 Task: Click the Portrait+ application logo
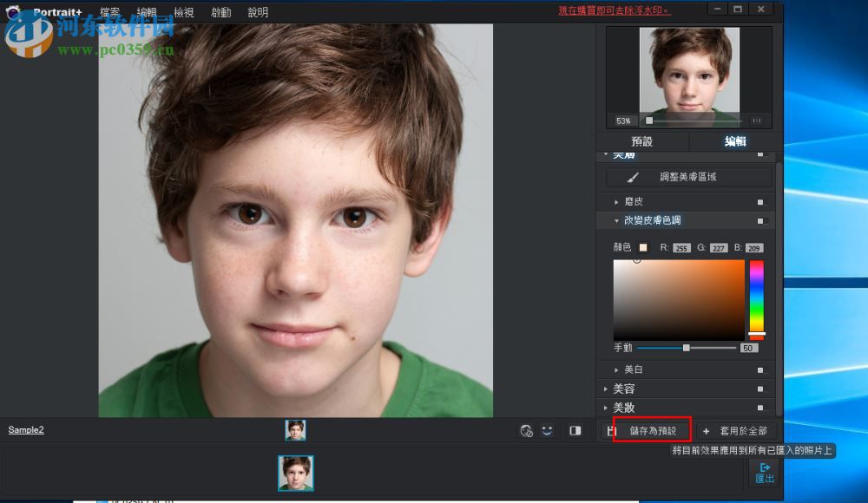click(x=13, y=11)
